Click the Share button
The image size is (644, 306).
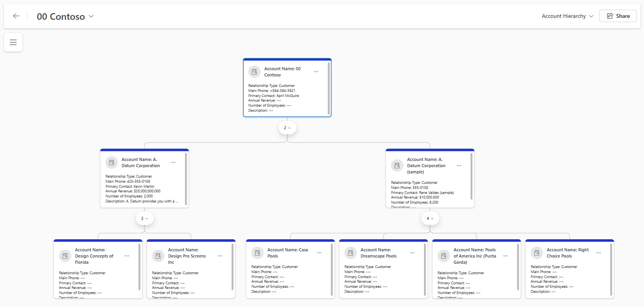point(618,16)
